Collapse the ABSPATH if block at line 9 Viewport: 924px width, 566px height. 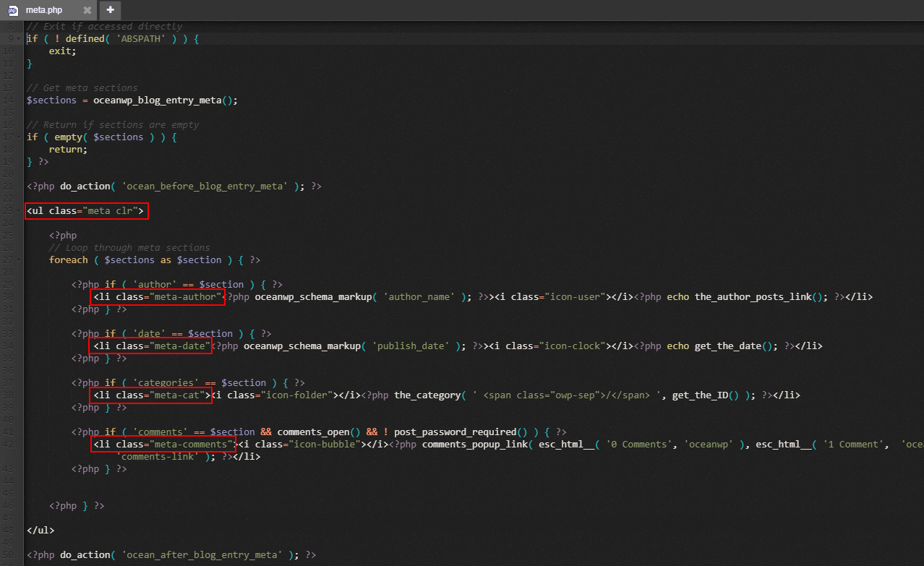20,38
